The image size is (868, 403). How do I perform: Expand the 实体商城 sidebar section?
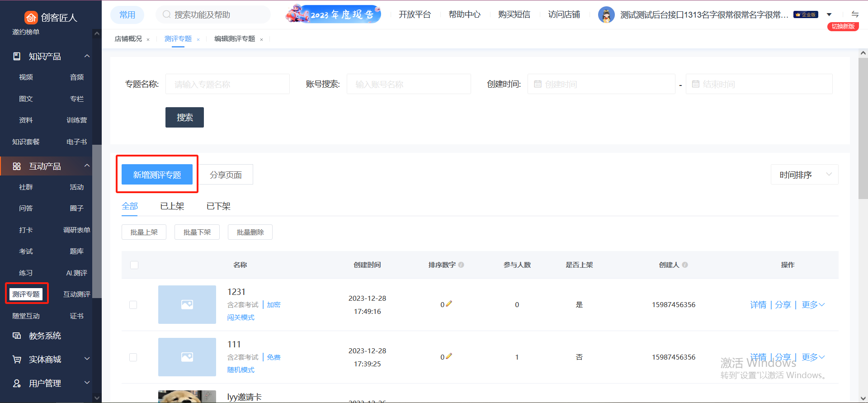[51, 359]
